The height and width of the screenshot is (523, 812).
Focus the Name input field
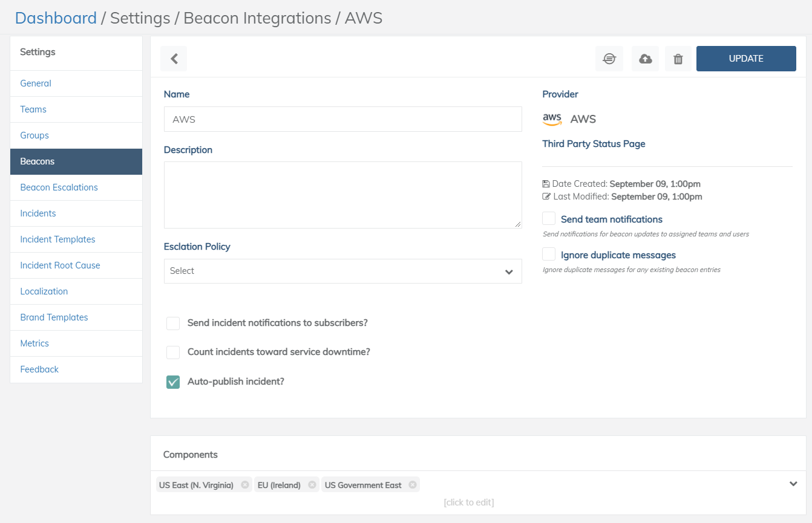[342, 119]
